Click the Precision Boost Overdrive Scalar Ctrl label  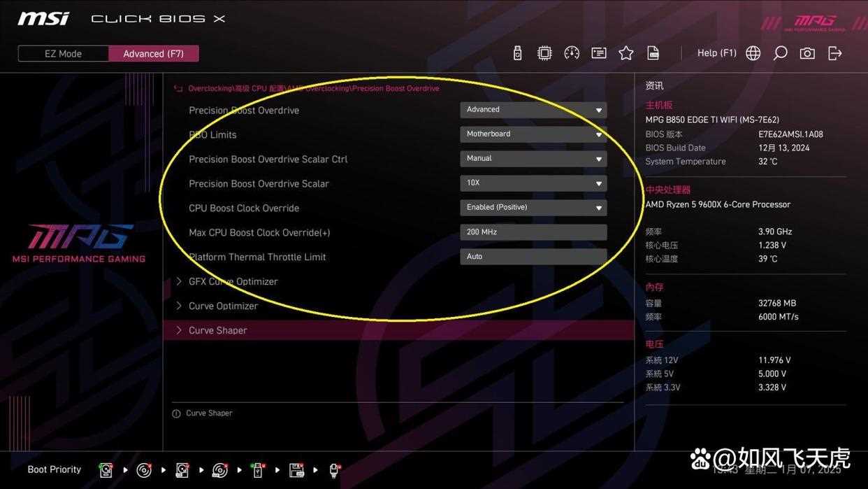click(x=268, y=159)
